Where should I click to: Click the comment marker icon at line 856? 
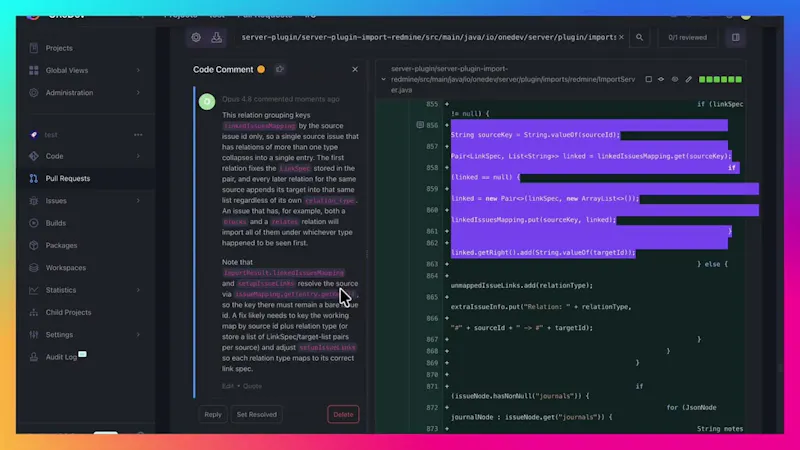click(x=420, y=124)
